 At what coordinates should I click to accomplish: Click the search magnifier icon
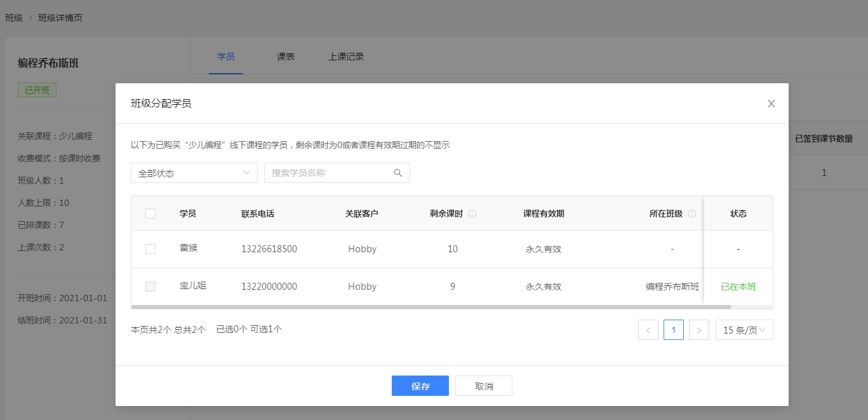point(398,173)
